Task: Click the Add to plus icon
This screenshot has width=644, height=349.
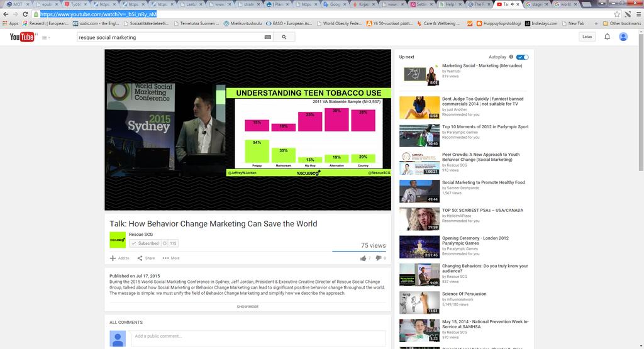Action: click(113, 258)
